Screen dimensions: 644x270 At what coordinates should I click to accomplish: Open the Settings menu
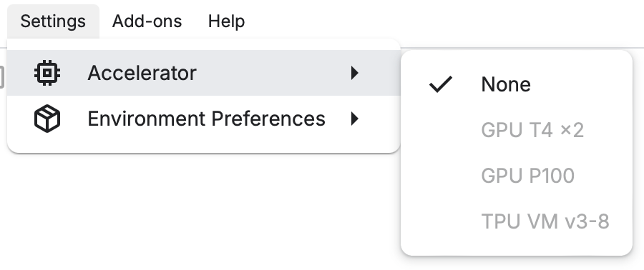click(53, 21)
